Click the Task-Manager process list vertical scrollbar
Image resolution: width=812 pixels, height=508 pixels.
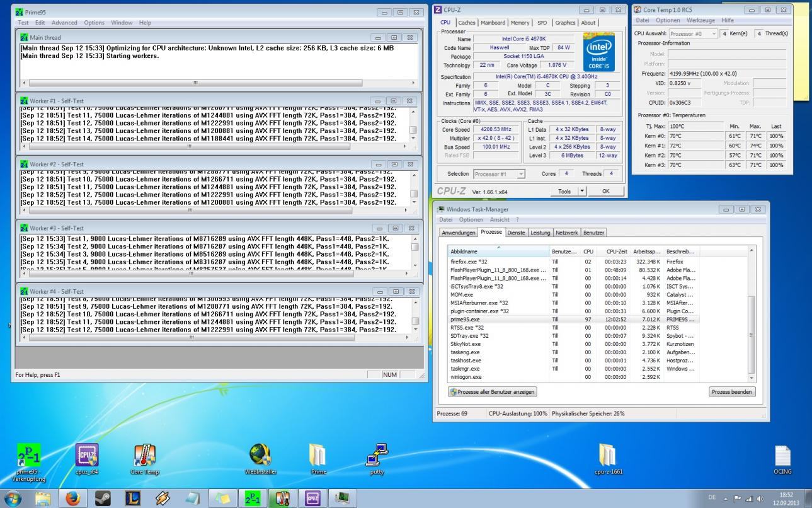[x=750, y=334]
